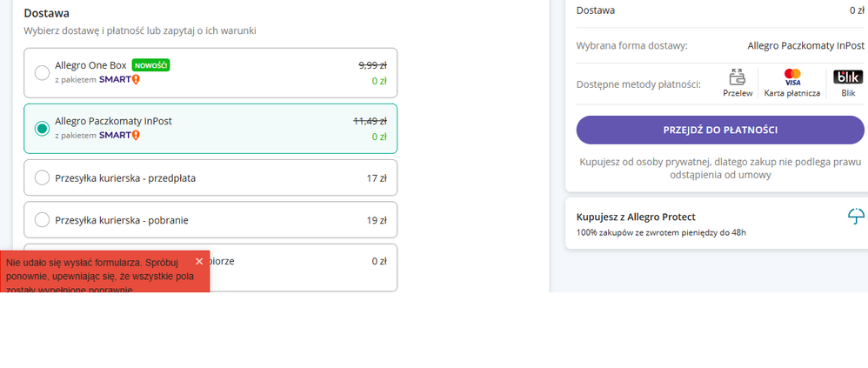Image resolution: width=868 pixels, height=368 pixels.
Task: Click the Allegro Paczkomaty InPost summary text
Action: [805, 45]
